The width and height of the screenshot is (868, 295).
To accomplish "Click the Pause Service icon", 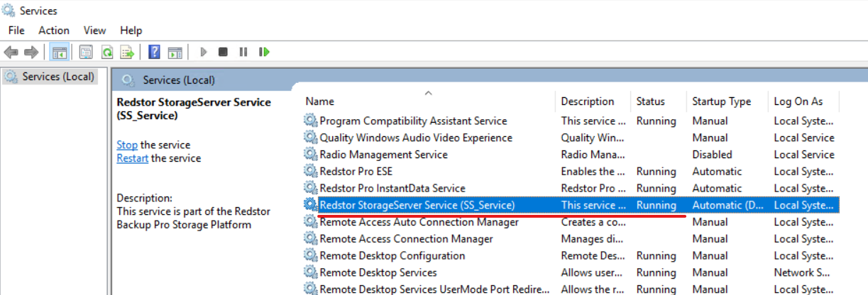I will 243,52.
